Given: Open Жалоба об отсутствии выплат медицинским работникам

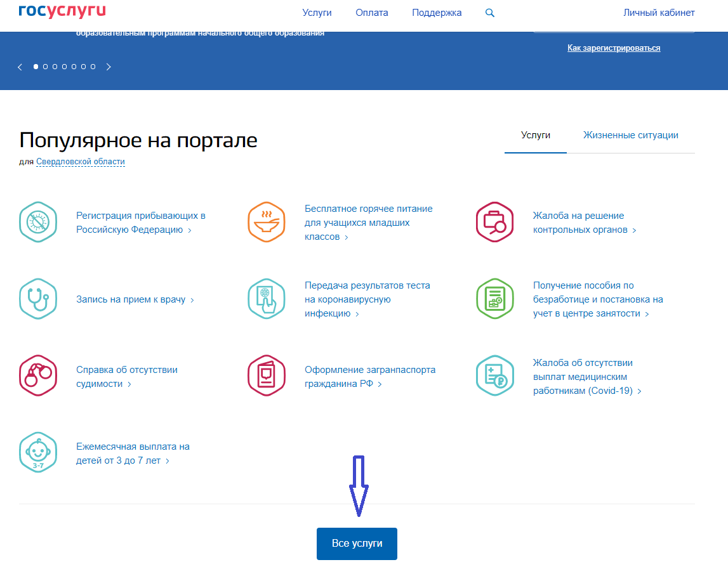Looking at the screenshot, I should [x=587, y=376].
